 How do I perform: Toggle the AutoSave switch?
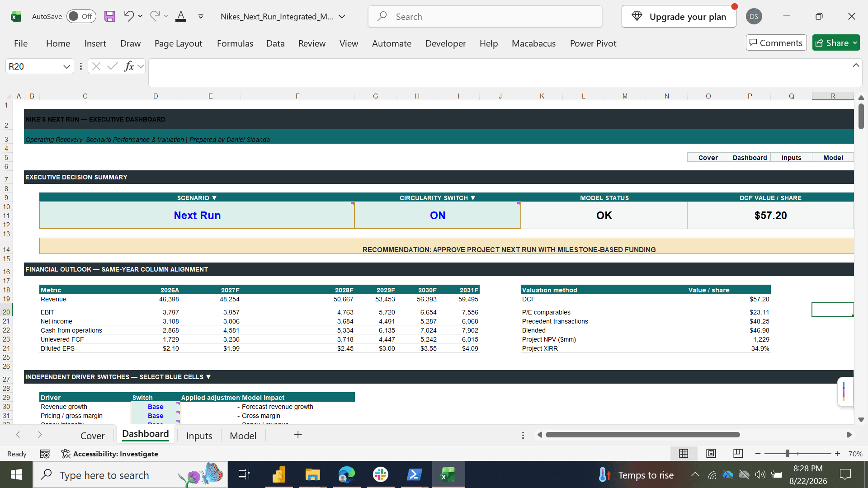tap(81, 17)
